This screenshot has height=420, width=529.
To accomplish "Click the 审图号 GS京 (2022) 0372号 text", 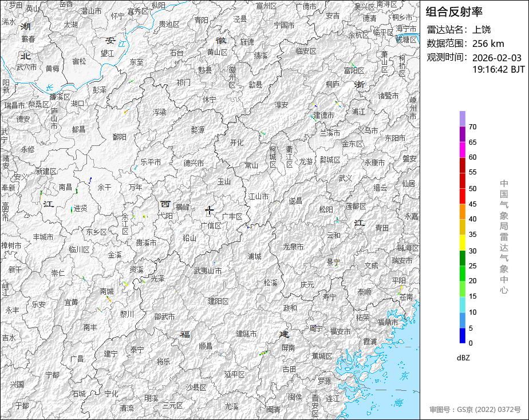I will [475, 410].
